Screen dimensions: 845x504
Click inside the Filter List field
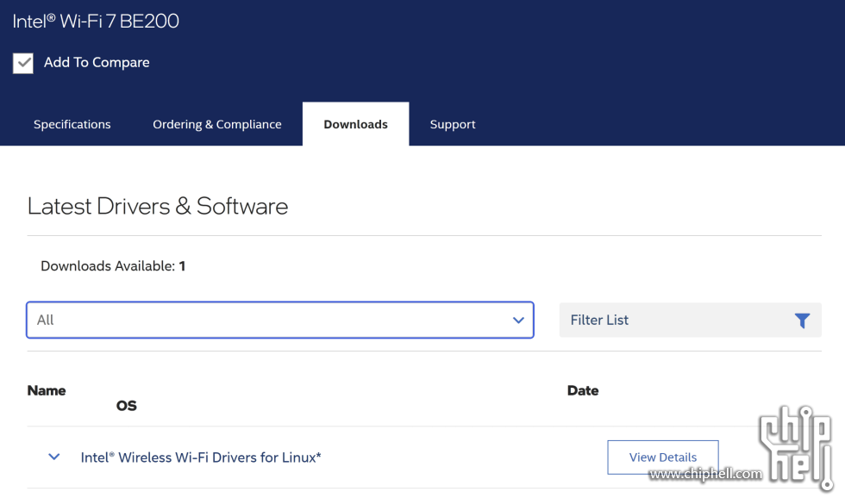click(691, 320)
